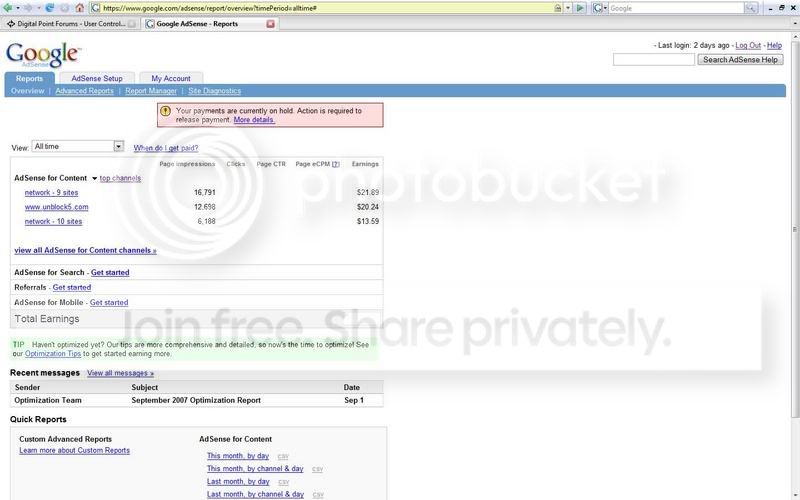Open Site Diagnostics

pyautogui.click(x=214, y=91)
